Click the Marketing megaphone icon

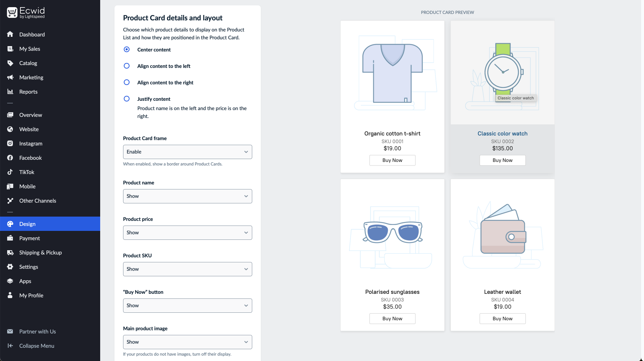click(x=10, y=78)
